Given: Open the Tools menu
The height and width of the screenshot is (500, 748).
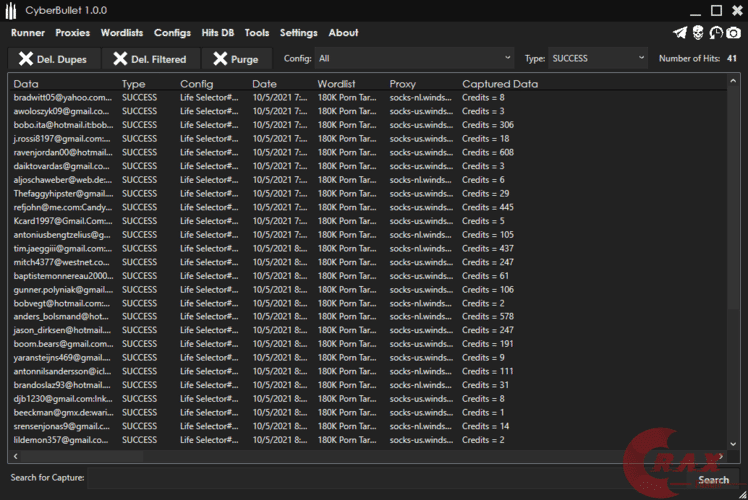Looking at the screenshot, I should (x=257, y=33).
